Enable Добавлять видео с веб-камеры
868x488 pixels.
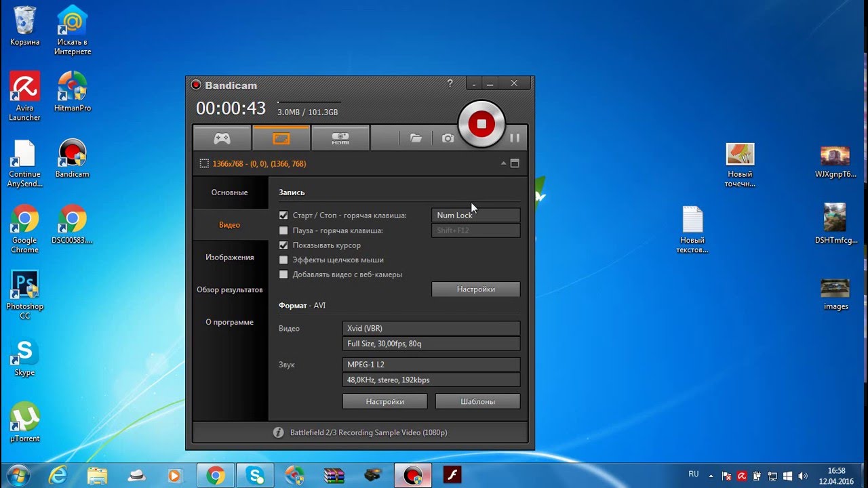[x=283, y=274]
